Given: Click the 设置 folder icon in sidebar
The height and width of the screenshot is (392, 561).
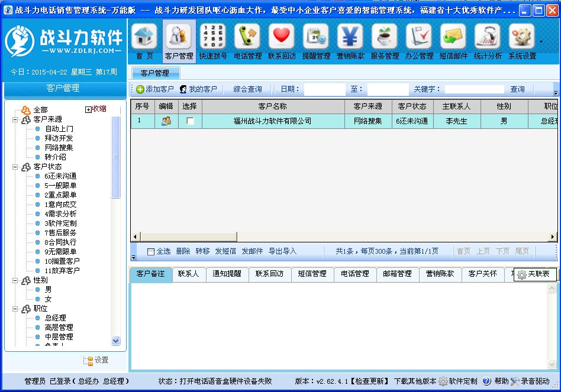Looking at the screenshot, I should [x=88, y=361].
